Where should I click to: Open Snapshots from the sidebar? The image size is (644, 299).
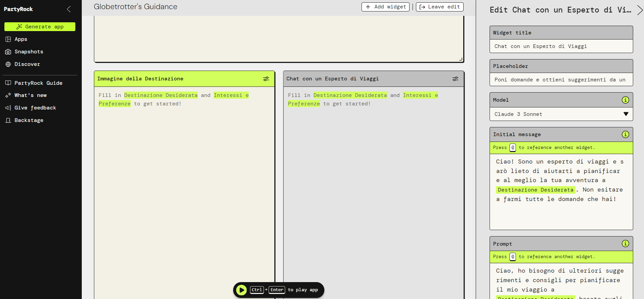tap(29, 52)
